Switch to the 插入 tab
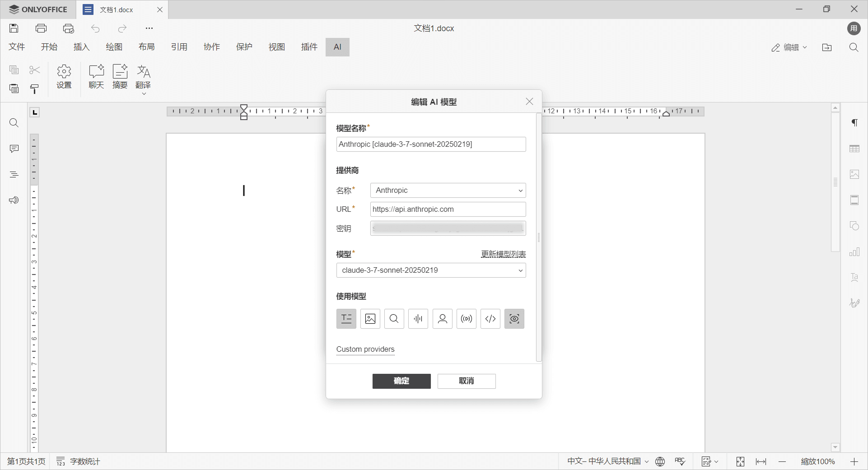This screenshot has width=868, height=470. pyautogui.click(x=82, y=47)
